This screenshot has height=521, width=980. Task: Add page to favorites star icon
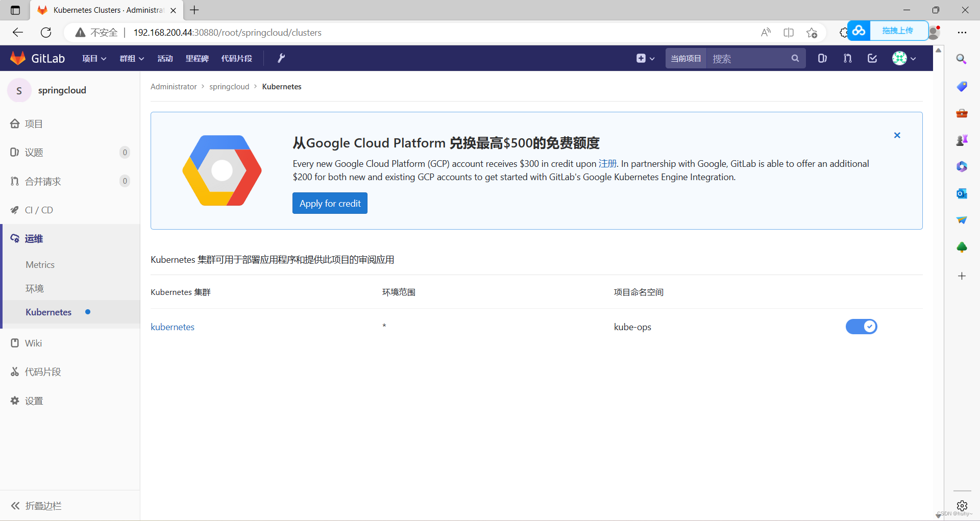pyautogui.click(x=812, y=33)
